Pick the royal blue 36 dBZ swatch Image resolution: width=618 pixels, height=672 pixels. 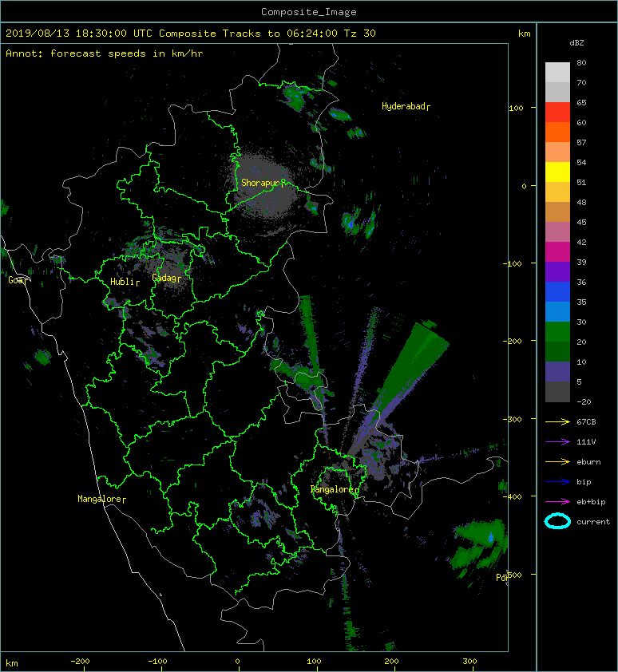point(557,291)
